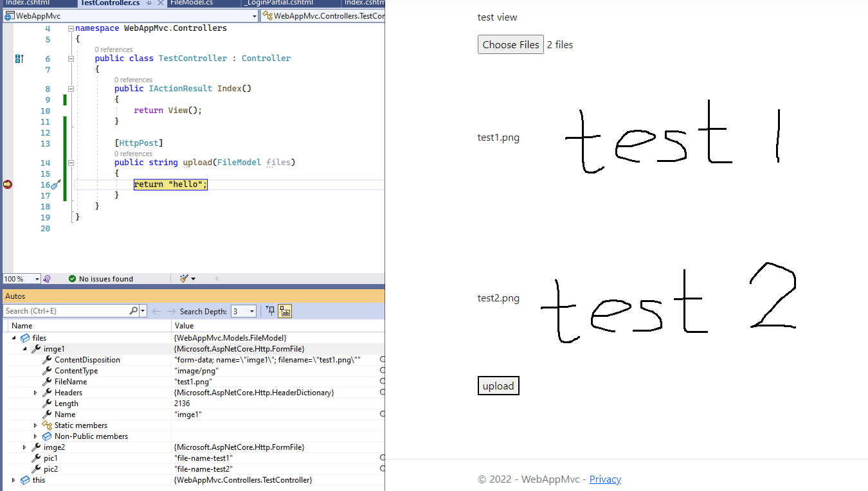Click the screwdriver quick actions icon on line 16

[55, 184]
